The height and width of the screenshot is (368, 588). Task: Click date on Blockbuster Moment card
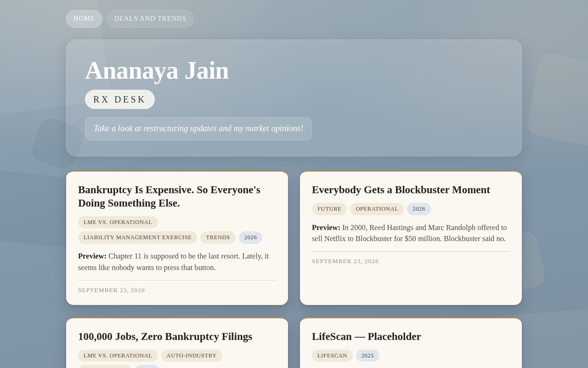pyautogui.click(x=345, y=261)
